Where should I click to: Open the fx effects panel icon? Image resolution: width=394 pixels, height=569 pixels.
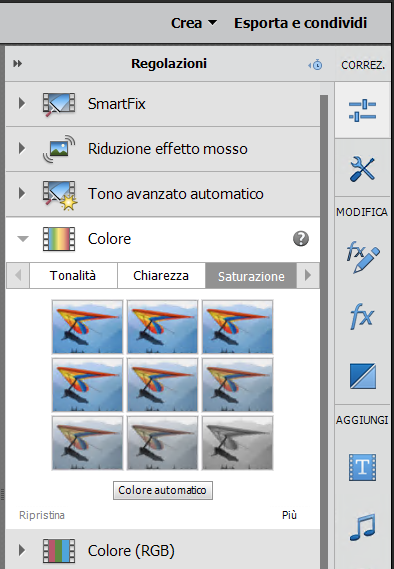(x=362, y=316)
